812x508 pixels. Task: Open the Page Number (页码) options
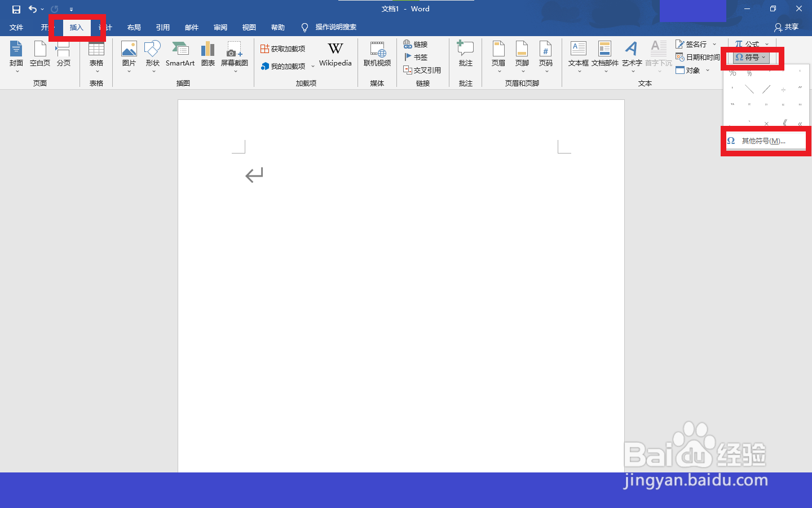[x=546, y=56]
